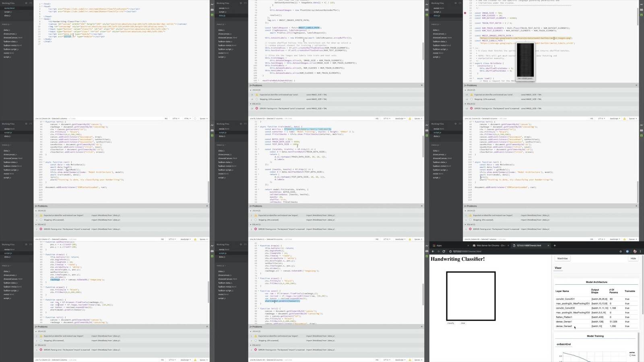Click lint status circle in mnist.html editor

(x=195, y=118)
